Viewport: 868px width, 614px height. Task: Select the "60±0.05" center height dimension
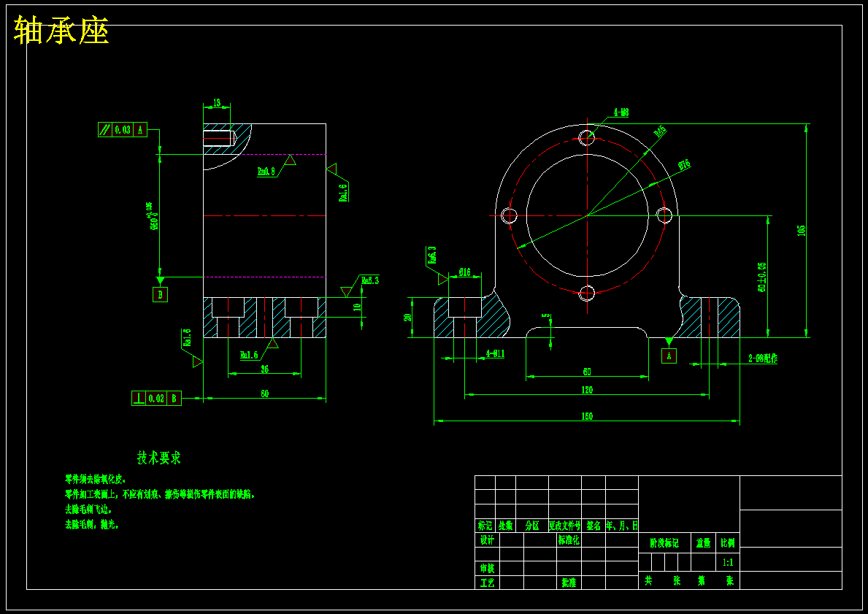click(x=762, y=277)
